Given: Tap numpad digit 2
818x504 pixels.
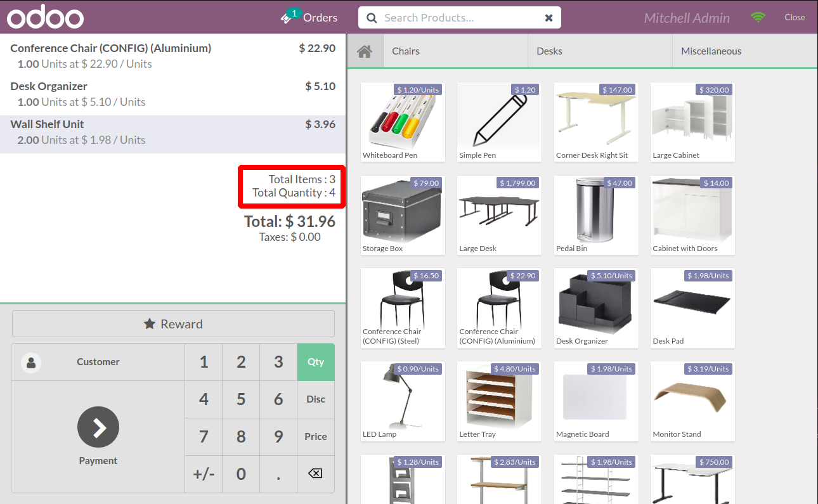Looking at the screenshot, I should click(241, 362).
